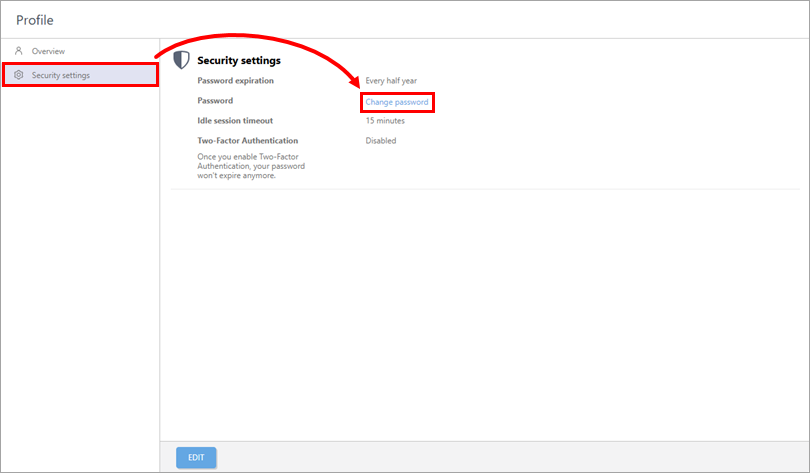Click the Password expiration label
The image size is (810, 473).
click(x=235, y=80)
